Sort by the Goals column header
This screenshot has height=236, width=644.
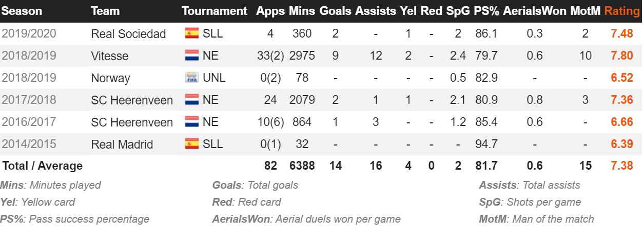click(x=335, y=11)
